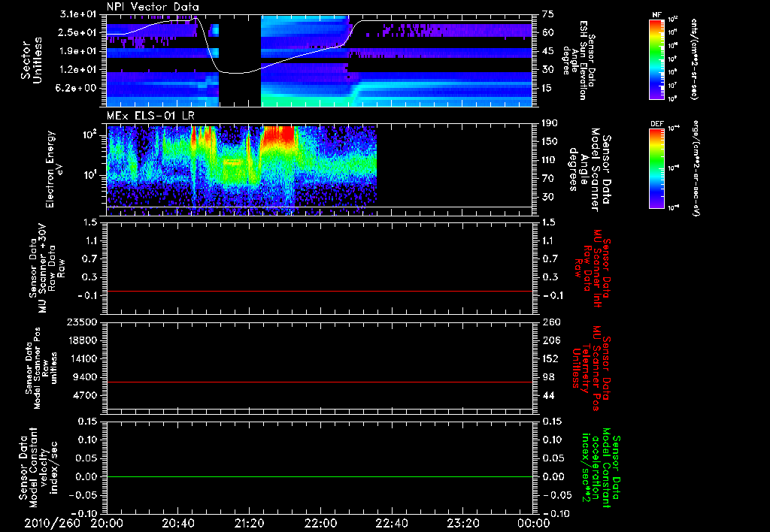Viewport: 770px width, 532px height.
Task: Click the 22:00 time tick label
Action: (x=320, y=523)
